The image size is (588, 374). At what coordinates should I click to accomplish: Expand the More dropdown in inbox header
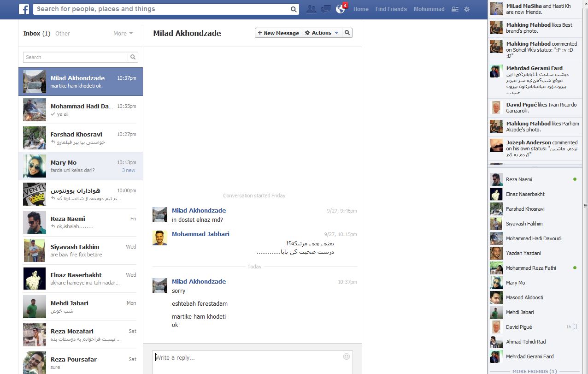[123, 33]
